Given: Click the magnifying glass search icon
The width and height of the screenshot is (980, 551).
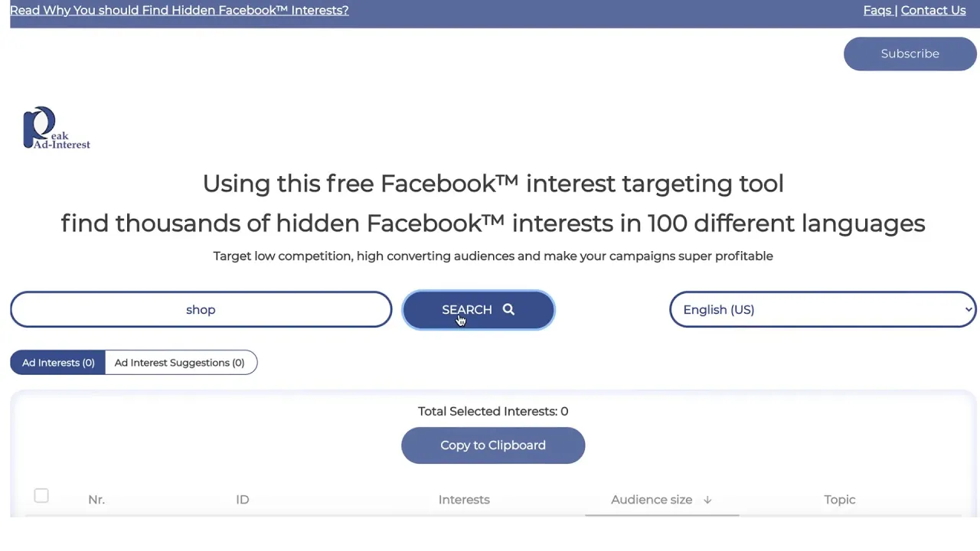Looking at the screenshot, I should (x=508, y=309).
